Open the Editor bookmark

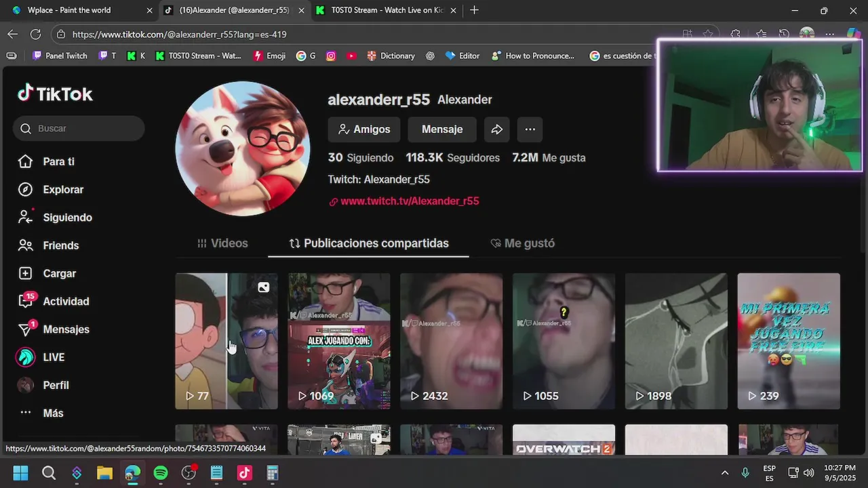point(462,56)
